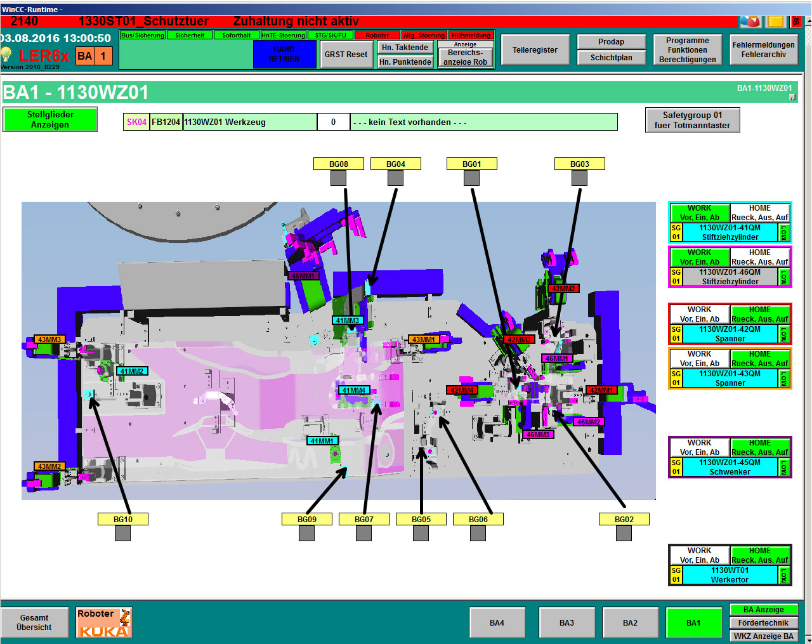Click the BG10 sensor indicator square

tap(122, 534)
